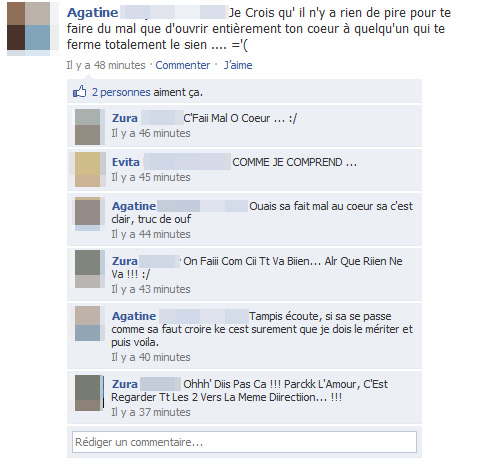Click the 'Rédiger un commentaire' input field

244,442
